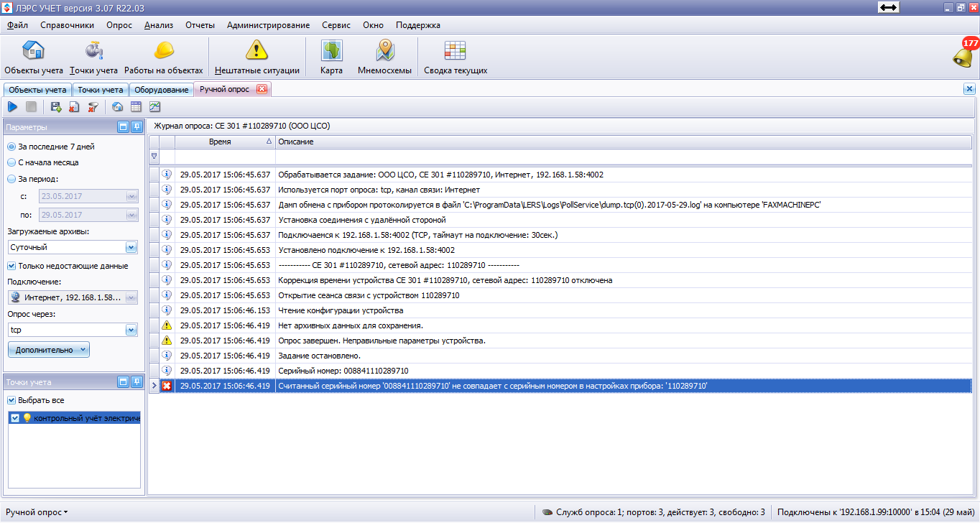Maximize the Параметры panel
The height and width of the screenshot is (523, 980).
(x=123, y=127)
